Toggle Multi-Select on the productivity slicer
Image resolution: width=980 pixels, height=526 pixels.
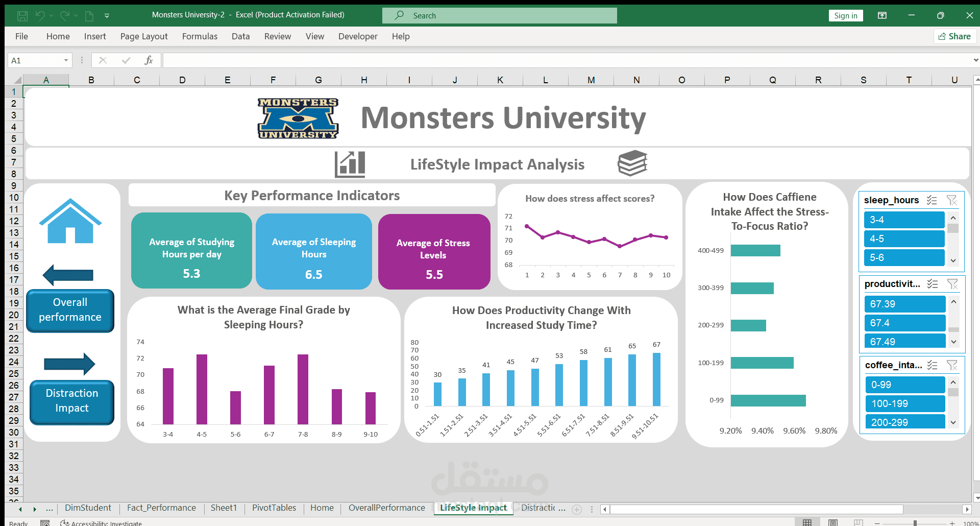click(x=933, y=284)
